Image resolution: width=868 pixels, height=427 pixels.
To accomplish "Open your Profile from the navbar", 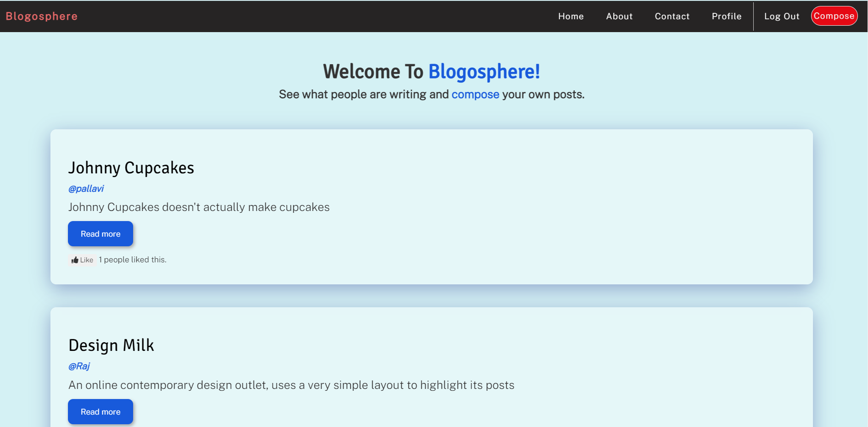I will 726,16.
